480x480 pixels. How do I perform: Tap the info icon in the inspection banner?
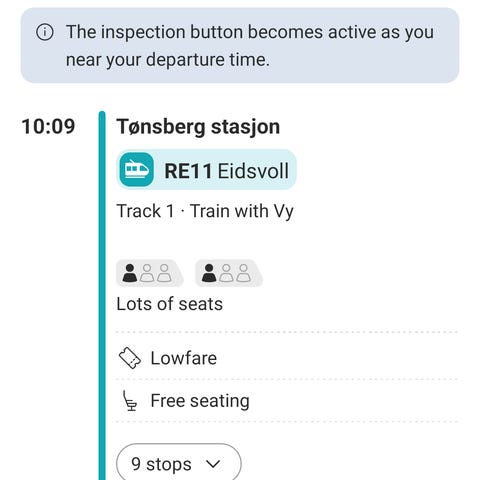(45, 32)
